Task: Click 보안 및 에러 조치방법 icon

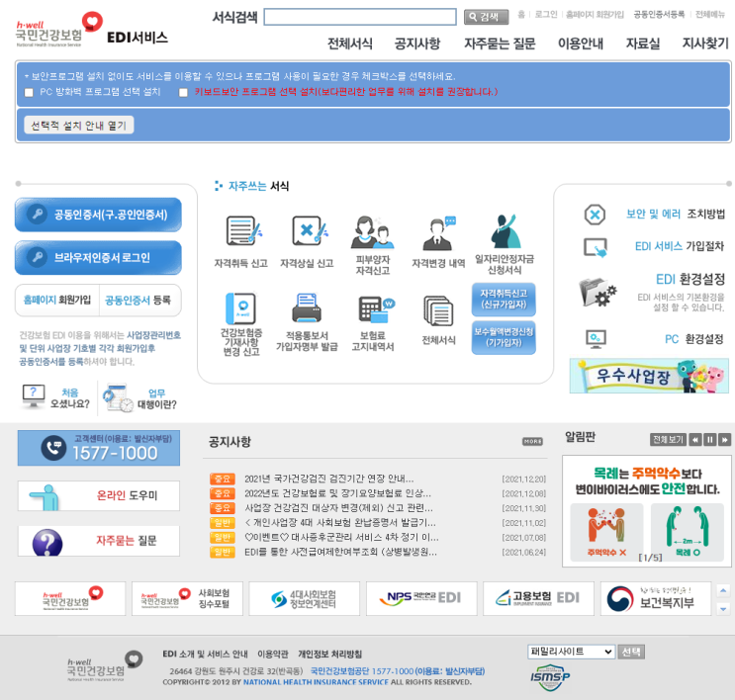Action: pos(595,215)
